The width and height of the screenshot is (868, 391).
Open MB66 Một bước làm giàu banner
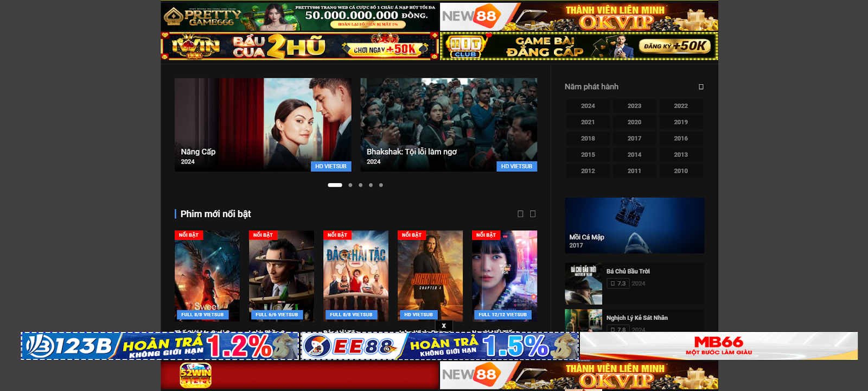point(719,346)
